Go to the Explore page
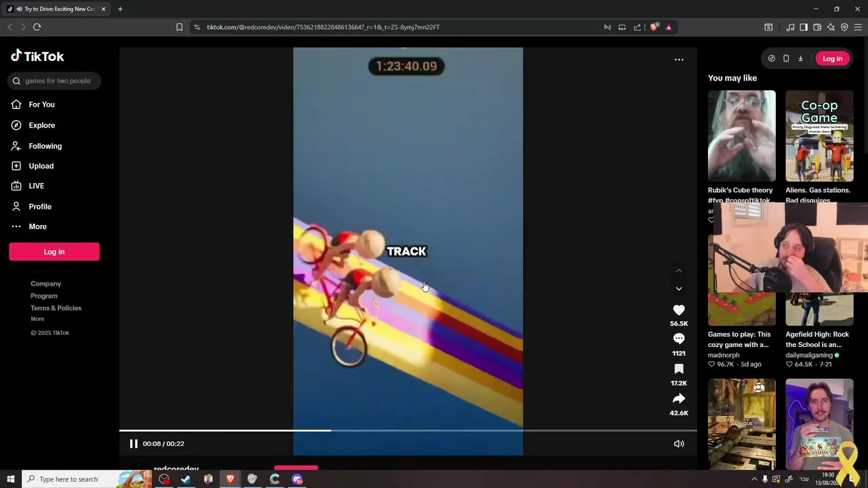This screenshot has height=488, width=868. click(42, 125)
